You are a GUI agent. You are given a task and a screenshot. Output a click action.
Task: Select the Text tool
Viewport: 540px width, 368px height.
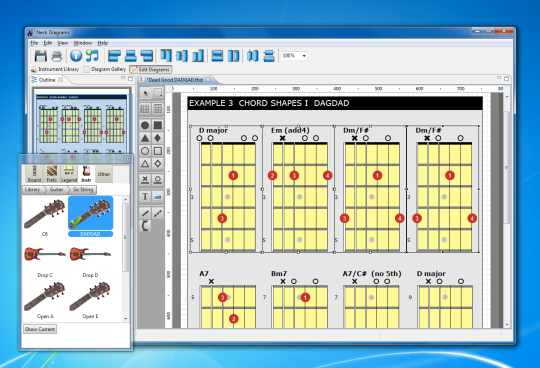(x=145, y=197)
